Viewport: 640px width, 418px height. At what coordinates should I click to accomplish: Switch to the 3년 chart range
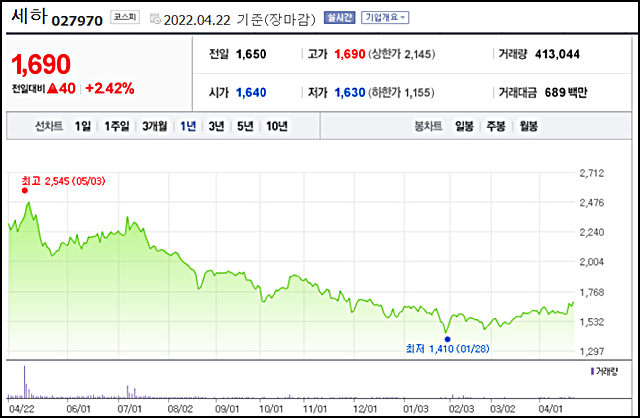point(216,126)
